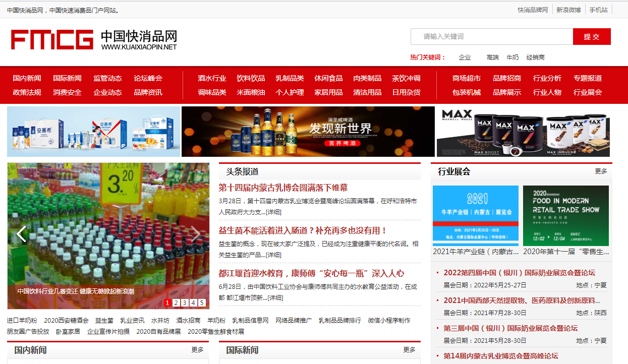Open 个人护理 category
The width and height of the screenshot is (628, 364).
click(x=290, y=92)
